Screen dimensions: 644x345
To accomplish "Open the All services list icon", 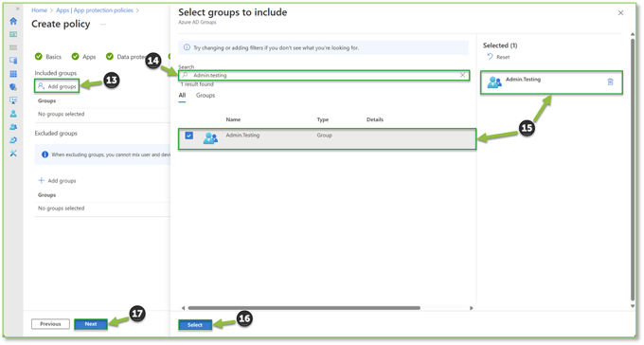I will (x=13, y=47).
